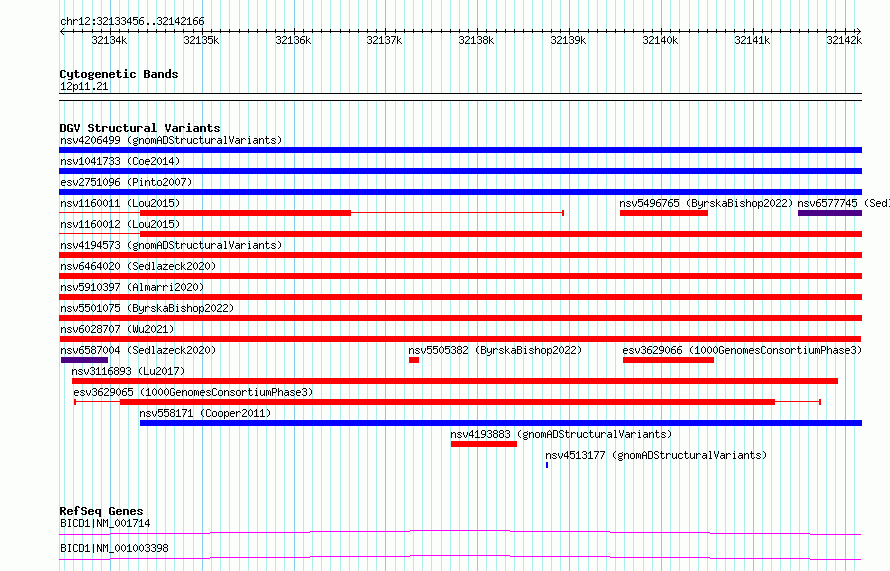Click the nsv5501075 (ByrskaBishop2022) label
The image size is (890, 571).
[147, 308]
